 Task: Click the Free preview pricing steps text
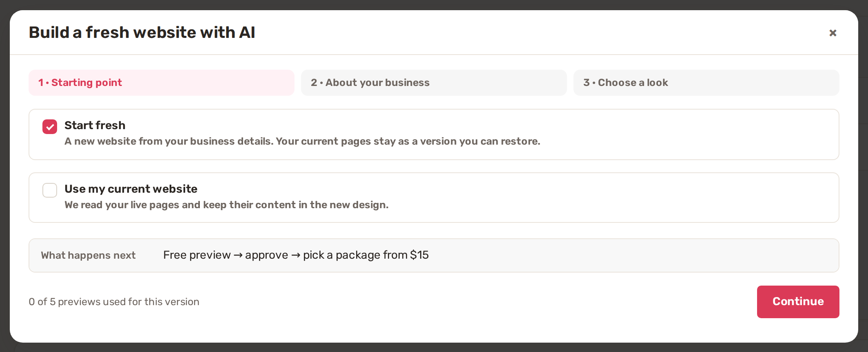click(296, 255)
